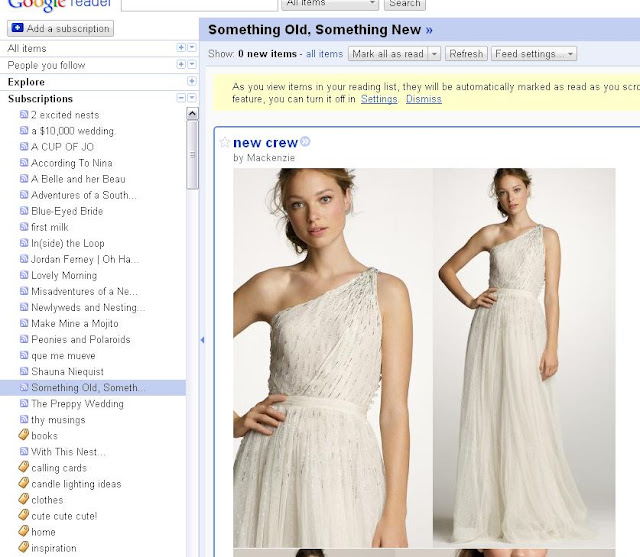Expand the Explore section
This screenshot has height=557, width=640.
click(192, 81)
